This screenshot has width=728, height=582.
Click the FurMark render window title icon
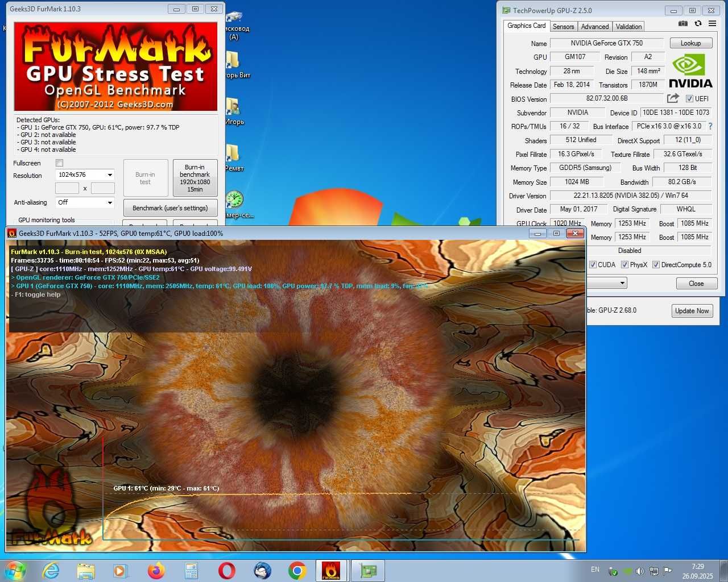(x=12, y=233)
